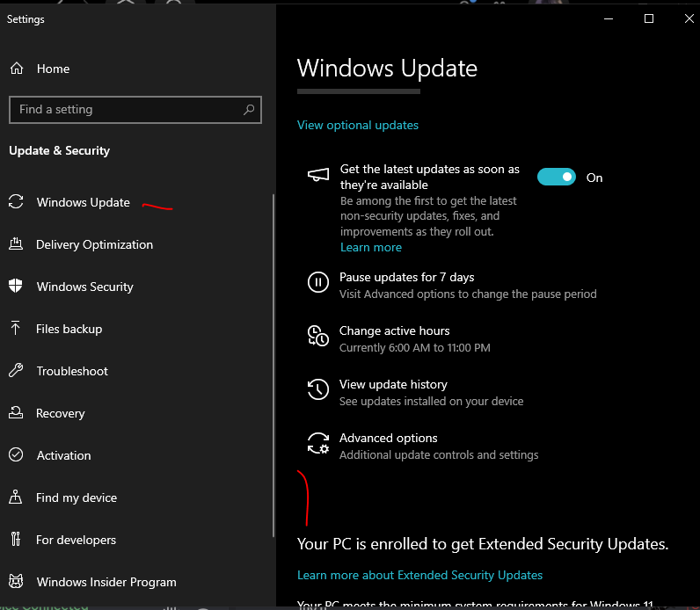Click the Windows Update page title
700x610 pixels.
coord(387,69)
